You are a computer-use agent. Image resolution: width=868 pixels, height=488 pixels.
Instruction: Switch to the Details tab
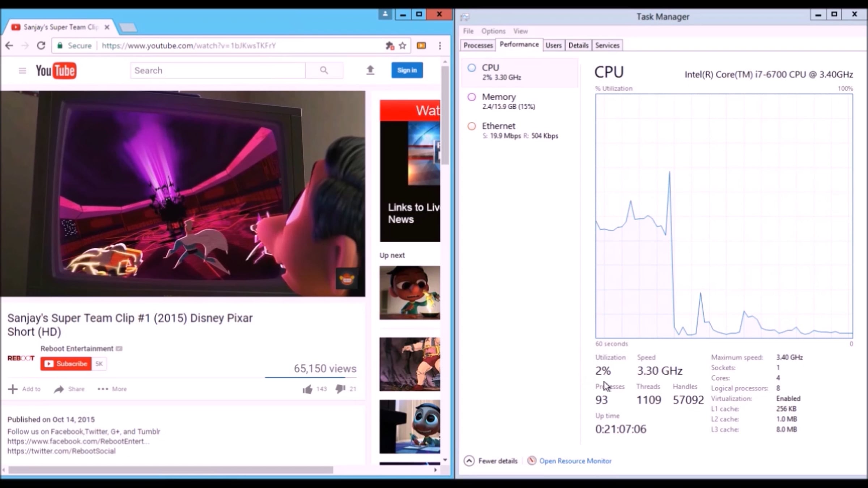coord(578,45)
